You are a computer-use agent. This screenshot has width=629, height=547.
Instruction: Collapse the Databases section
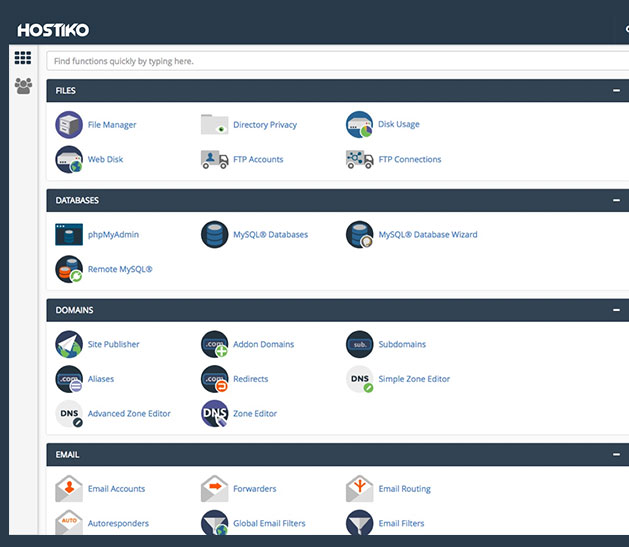coord(617,200)
